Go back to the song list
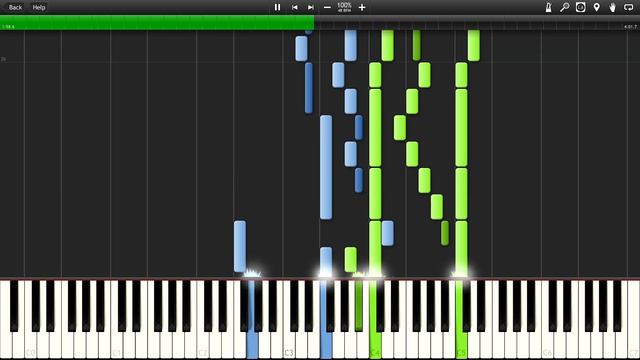This screenshot has width=640, height=360. tap(15, 7)
